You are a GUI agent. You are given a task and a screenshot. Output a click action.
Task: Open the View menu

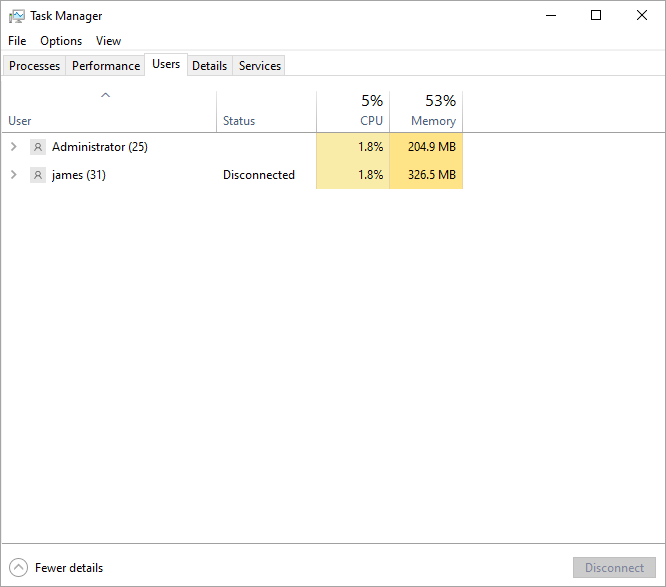(x=108, y=41)
